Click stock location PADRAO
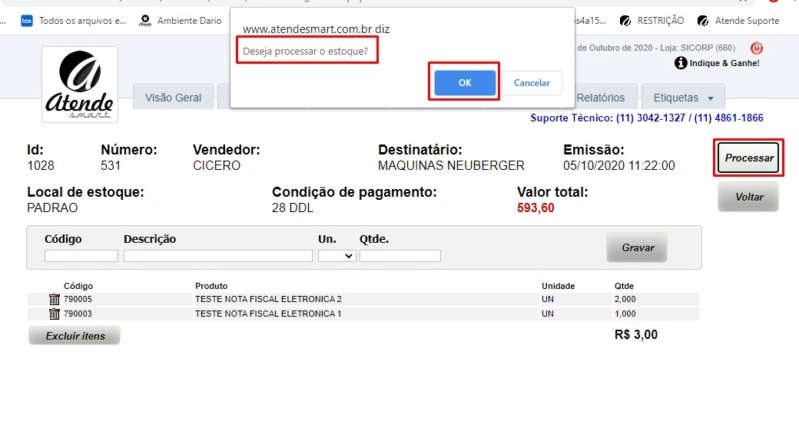Image resolution: width=799 pixels, height=425 pixels. pos(52,208)
